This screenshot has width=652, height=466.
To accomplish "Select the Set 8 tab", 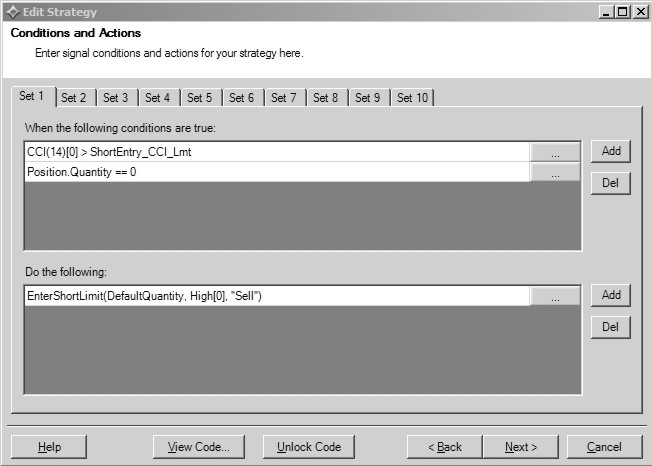I will click(328, 98).
